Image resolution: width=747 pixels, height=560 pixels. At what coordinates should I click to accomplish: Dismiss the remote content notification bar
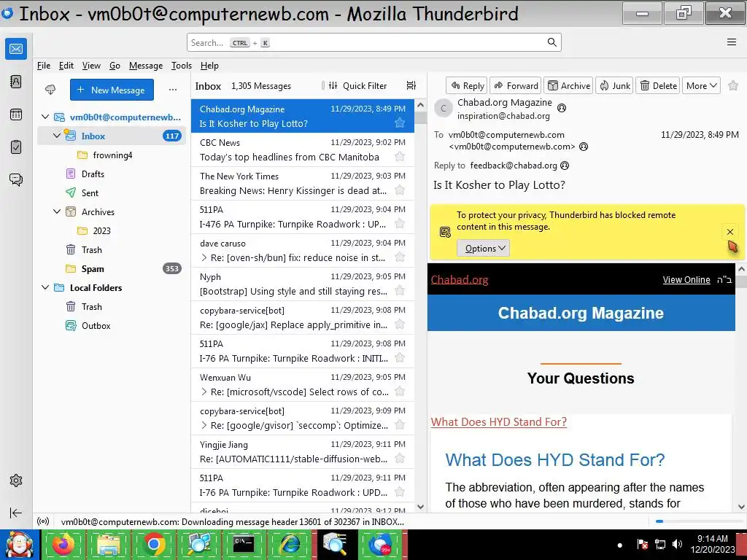click(729, 232)
